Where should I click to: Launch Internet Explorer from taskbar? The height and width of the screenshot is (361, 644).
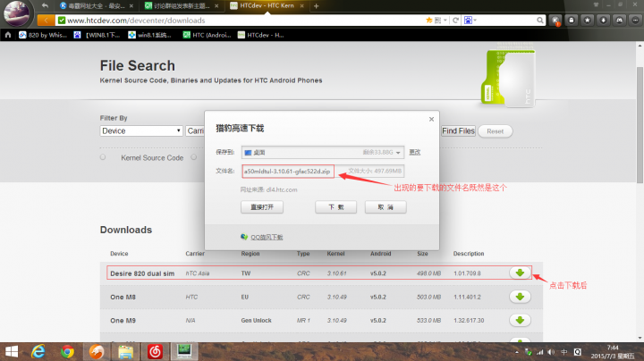[x=38, y=351]
